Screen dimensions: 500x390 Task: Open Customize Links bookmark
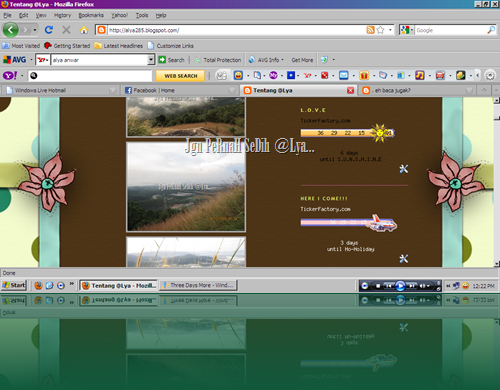tap(170, 46)
